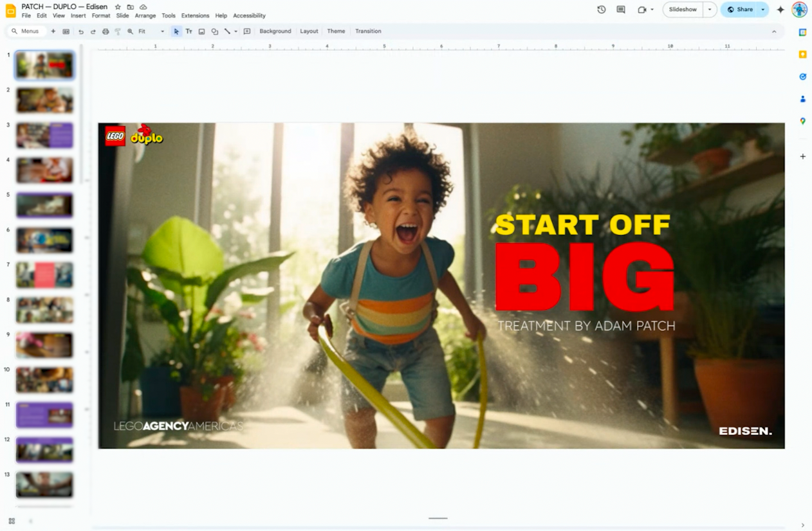The width and height of the screenshot is (812, 531).
Task: Hide the menus with collapse chevron
Action: (774, 32)
